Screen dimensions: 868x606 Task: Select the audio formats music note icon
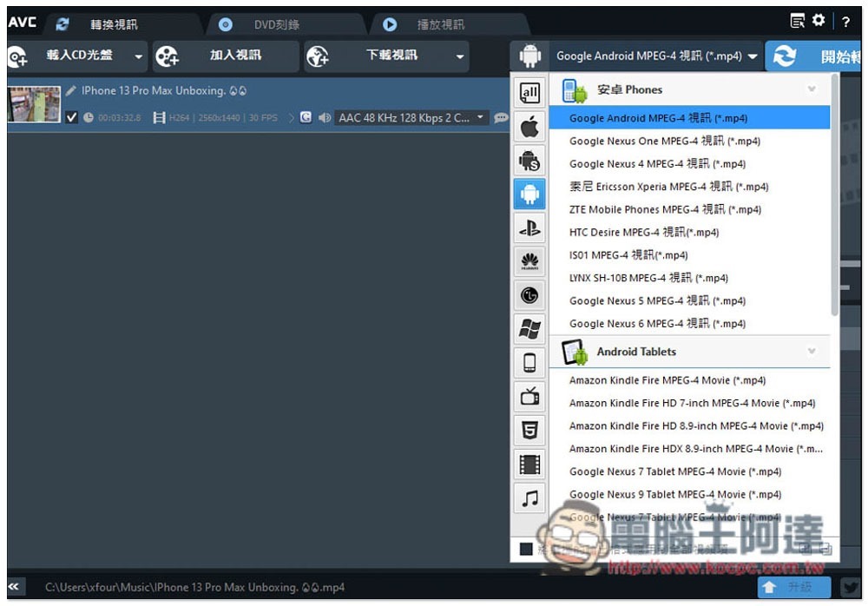(529, 497)
